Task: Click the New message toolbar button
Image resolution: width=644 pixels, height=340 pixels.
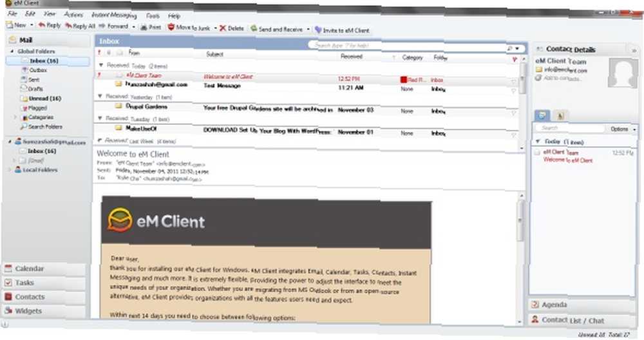Action: (16, 25)
